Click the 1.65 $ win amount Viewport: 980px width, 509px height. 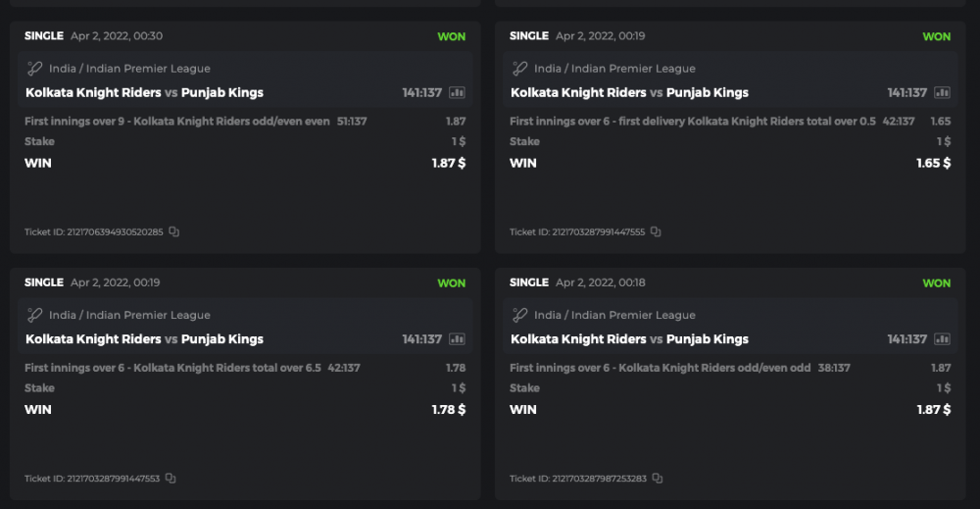coord(933,163)
